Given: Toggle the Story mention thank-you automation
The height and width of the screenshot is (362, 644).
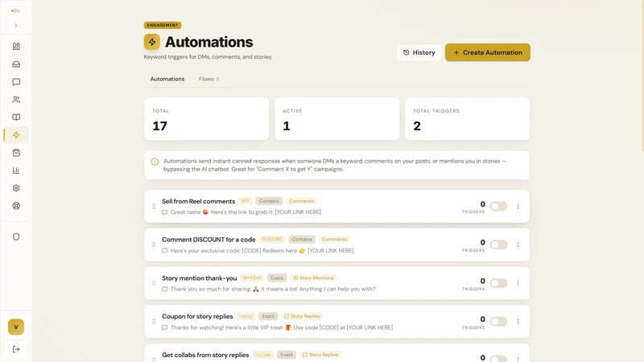Looking at the screenshot, I should 498,283.
